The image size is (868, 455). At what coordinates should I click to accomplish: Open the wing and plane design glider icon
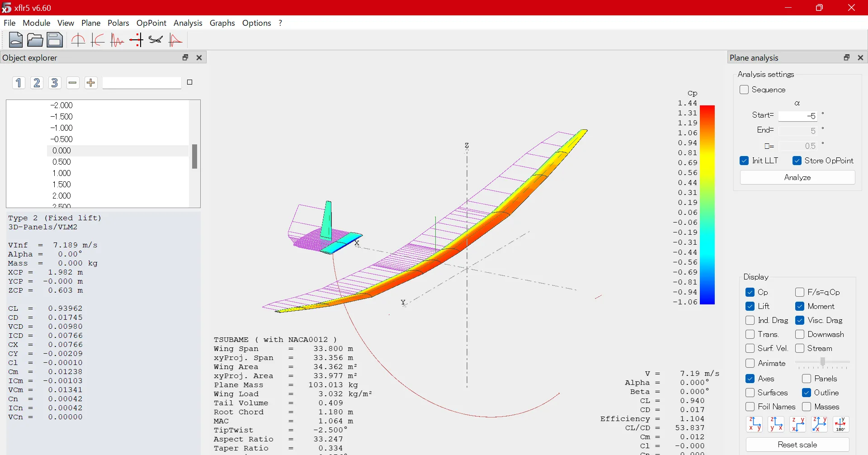coord(156,40)
